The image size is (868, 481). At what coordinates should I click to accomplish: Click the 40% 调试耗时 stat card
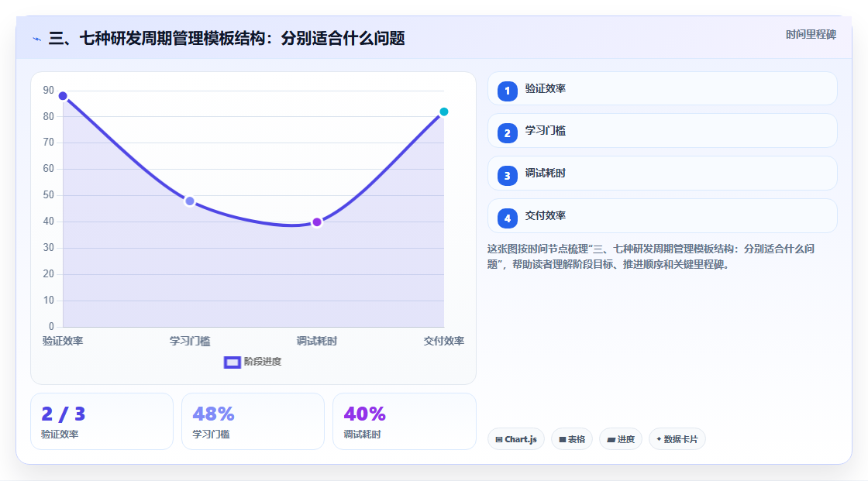[404, 421]
